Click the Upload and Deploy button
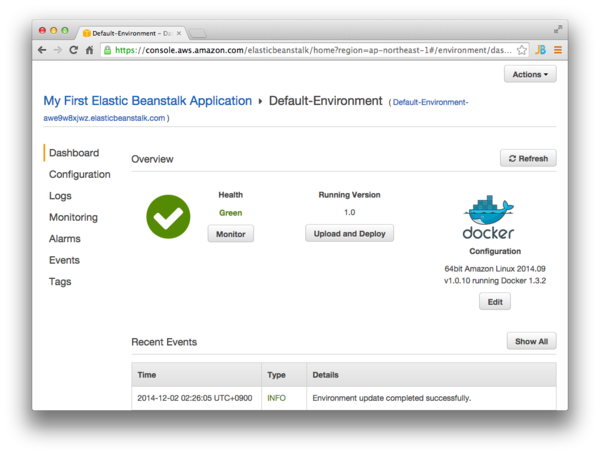This screenshot has width=600, height=455. pos(349,233)
